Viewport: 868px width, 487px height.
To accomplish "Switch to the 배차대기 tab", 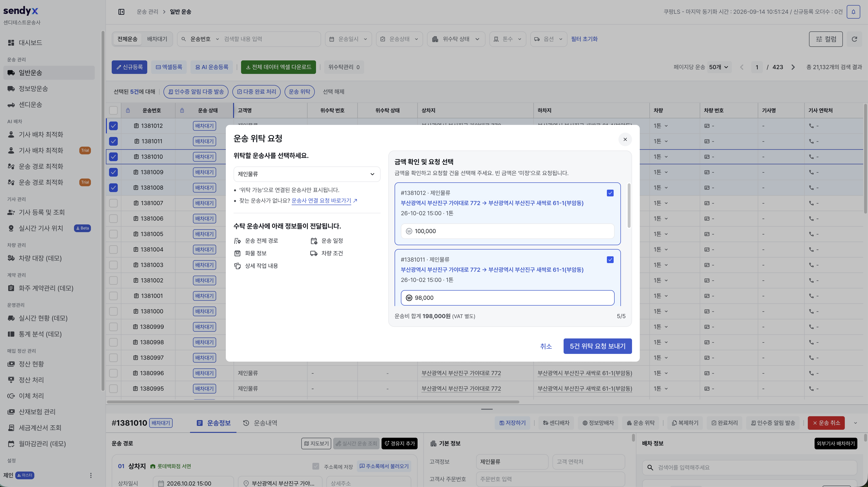I will click(x=157, y=39).
